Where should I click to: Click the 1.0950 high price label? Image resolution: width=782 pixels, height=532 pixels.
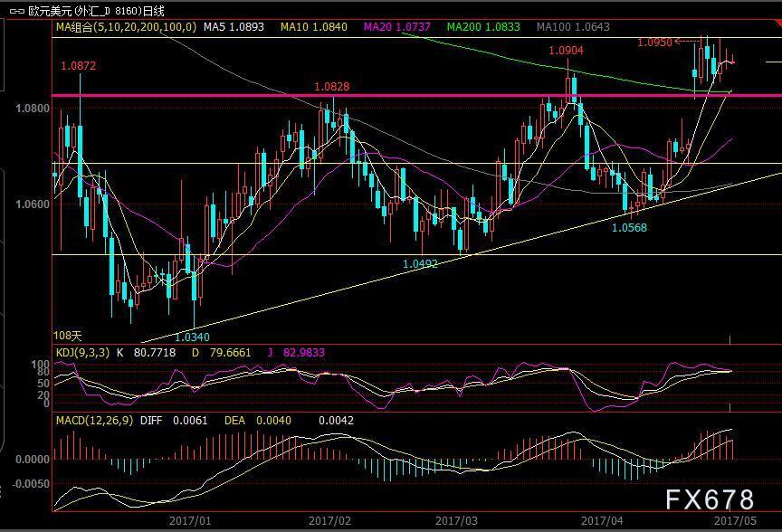coord(654,43)
